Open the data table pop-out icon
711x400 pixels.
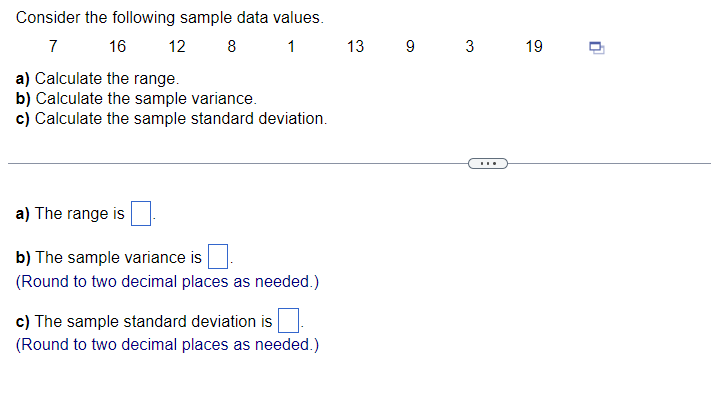pyautogui.click(x=596, y=48)
